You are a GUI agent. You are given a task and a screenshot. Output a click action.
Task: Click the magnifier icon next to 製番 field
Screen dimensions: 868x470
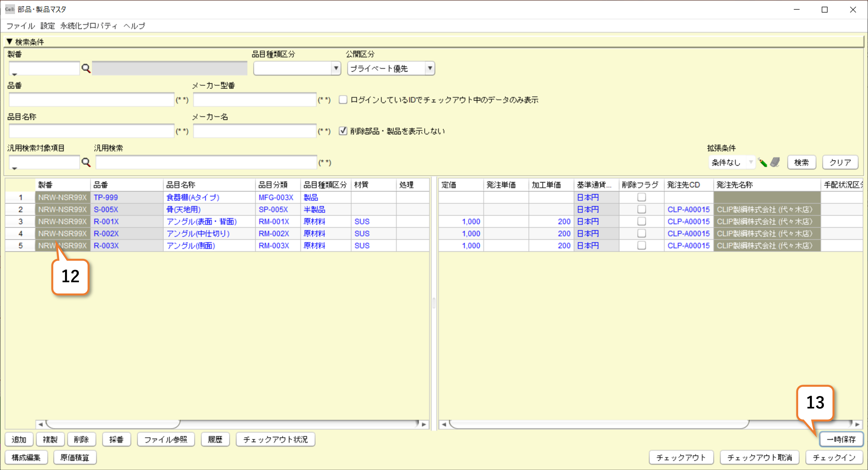[86, 68]
